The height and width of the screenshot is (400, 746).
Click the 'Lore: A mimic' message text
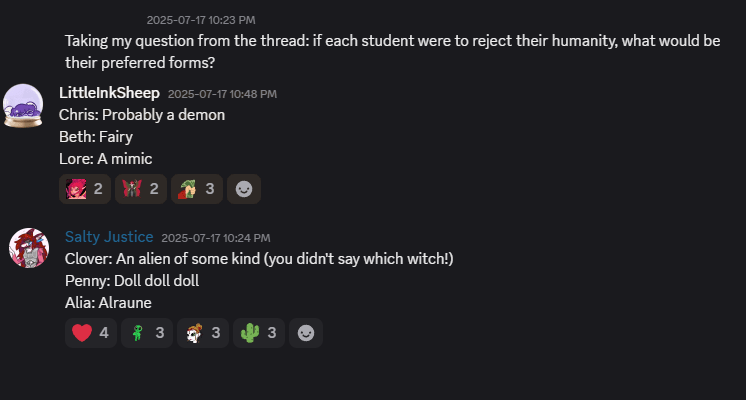(105, 158)
